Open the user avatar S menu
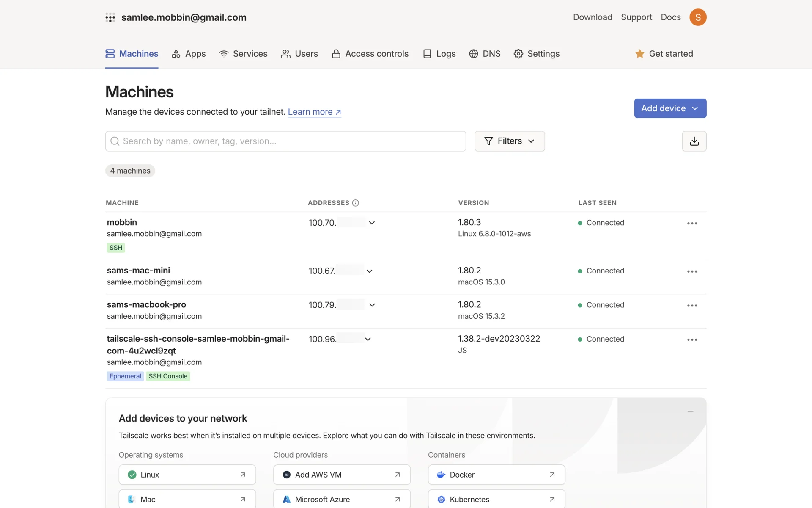 point(698,17)
